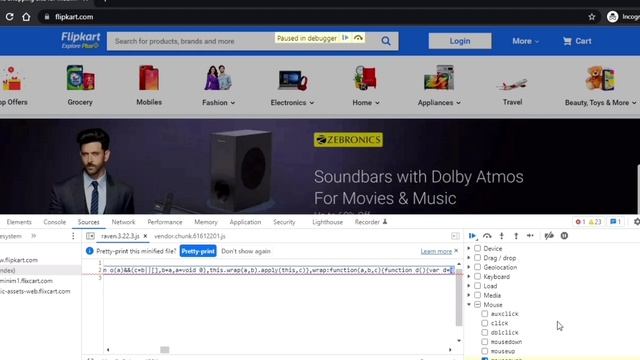Toggle the navigator sidebar icon
The height and width of the screenshot is (360, 640).
point(90,236)
